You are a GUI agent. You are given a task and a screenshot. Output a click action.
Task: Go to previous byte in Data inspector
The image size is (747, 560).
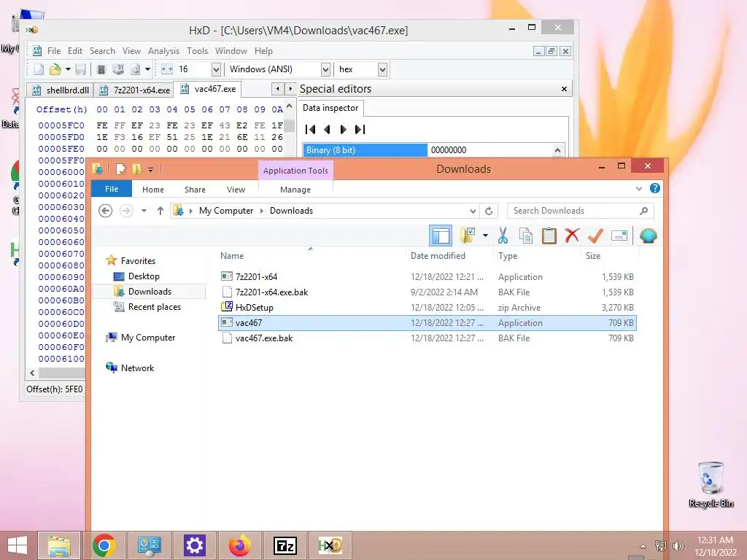327,129
